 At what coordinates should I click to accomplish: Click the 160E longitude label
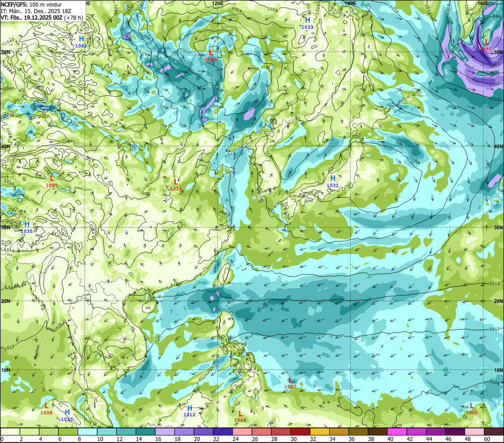click(483, 3)
